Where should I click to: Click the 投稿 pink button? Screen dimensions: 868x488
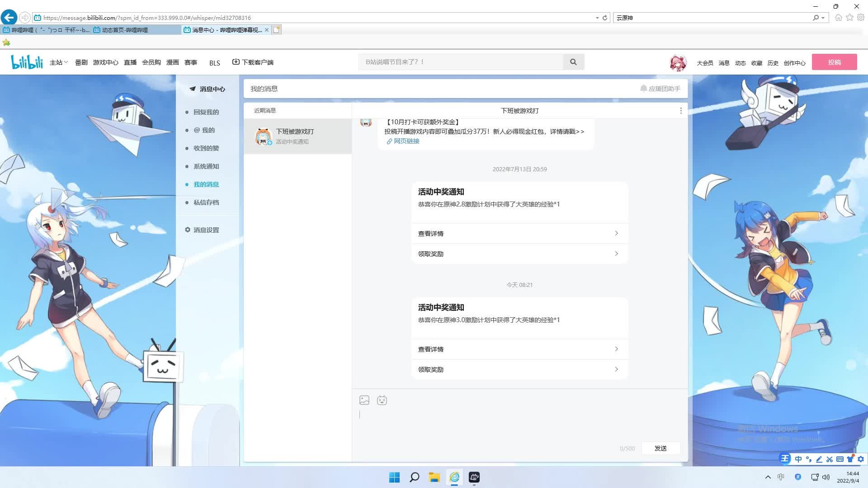(x=834, y=62)
